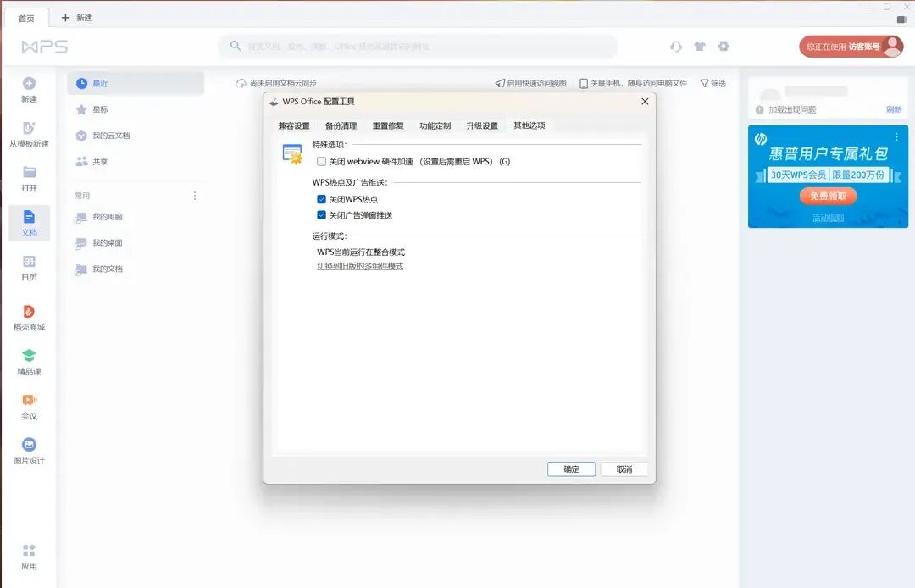Click the 新建 tab button at top

pyautogui.click(x=77, y=18)
